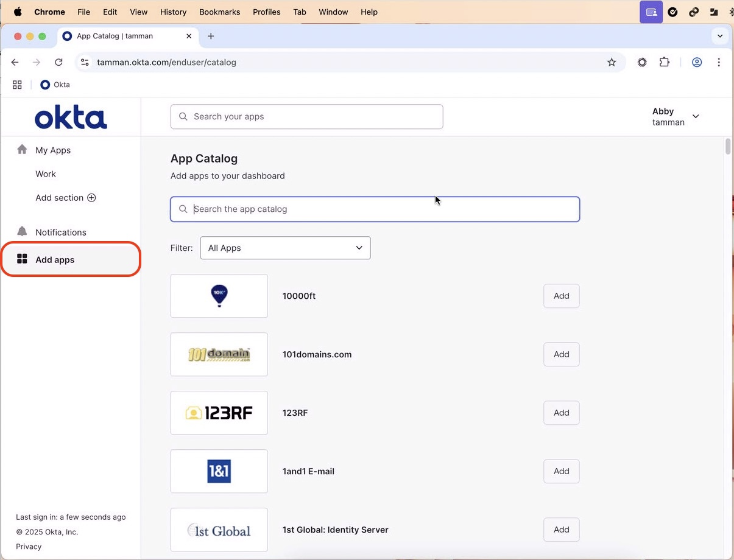Click the site information icon in address bar
The height and width of the screenshot is (560, 734).
[x=85, y=62]
